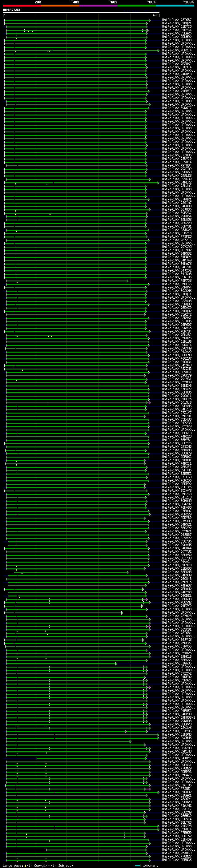Screen dimensions: 197x868
Task: Select the UniRef100_Q015J6 label
Action: click(177, 403)
